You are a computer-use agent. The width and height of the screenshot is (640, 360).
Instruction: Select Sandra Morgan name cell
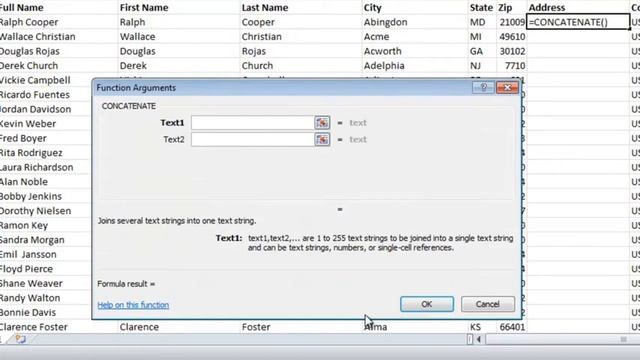tap(46, 240)
